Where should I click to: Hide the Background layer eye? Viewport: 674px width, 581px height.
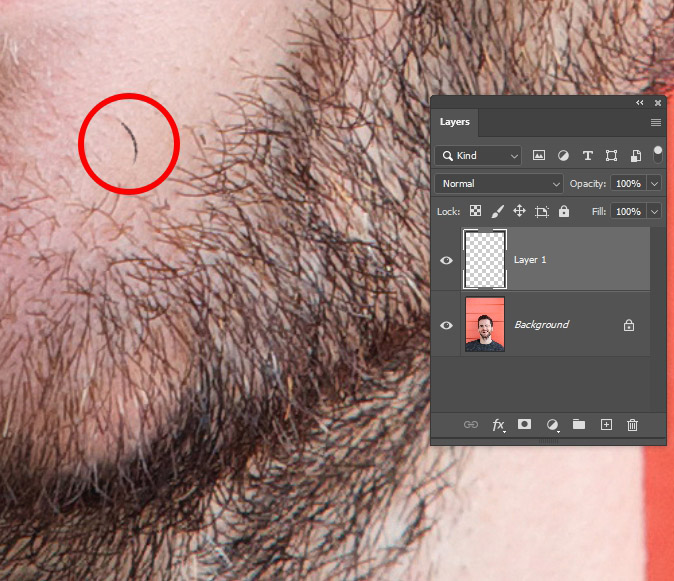pos(446,325)
